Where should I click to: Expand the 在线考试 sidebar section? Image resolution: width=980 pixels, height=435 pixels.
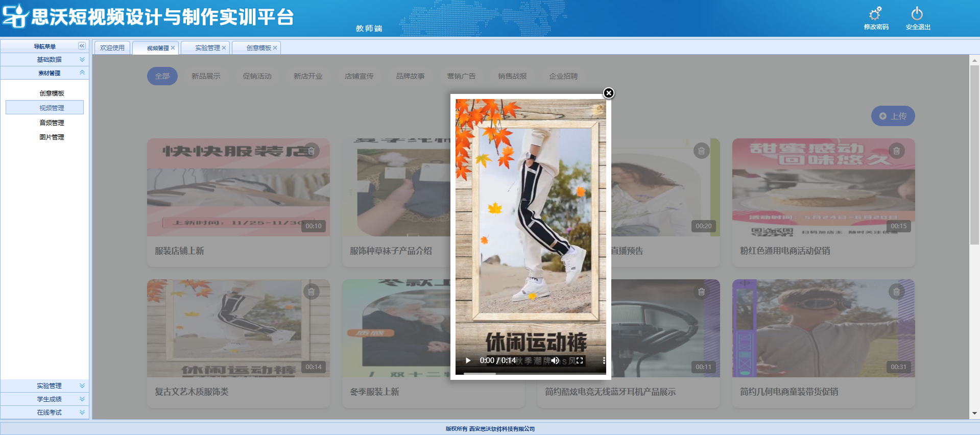[x=82, y=413]
